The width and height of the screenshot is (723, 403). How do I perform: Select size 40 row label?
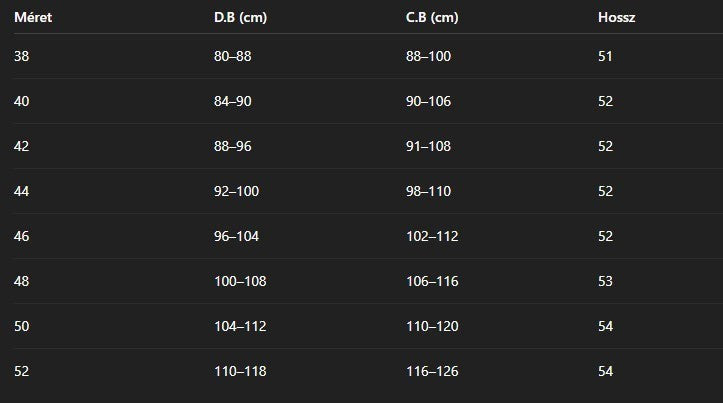pyautogui.click(x=22, y=101)
